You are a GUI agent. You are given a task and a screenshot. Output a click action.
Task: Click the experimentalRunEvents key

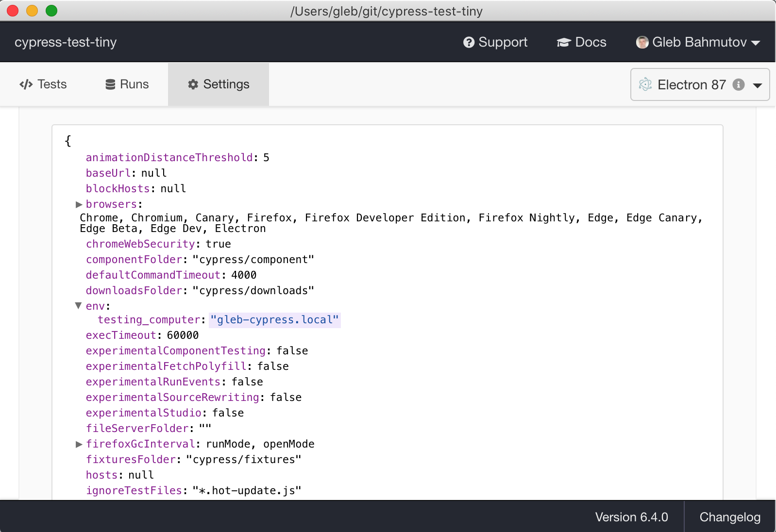(153, 382)
